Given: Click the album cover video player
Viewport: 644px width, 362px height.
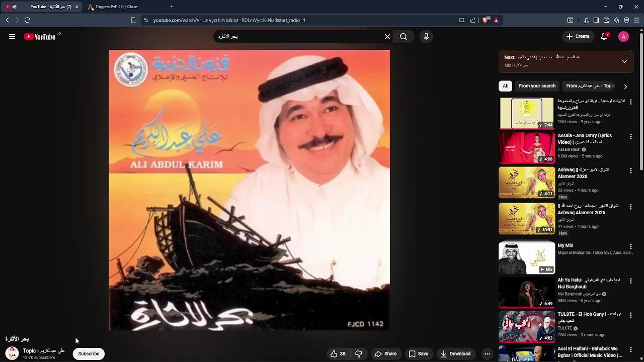Looking at the screenshot, I should [x=249, y=190].
